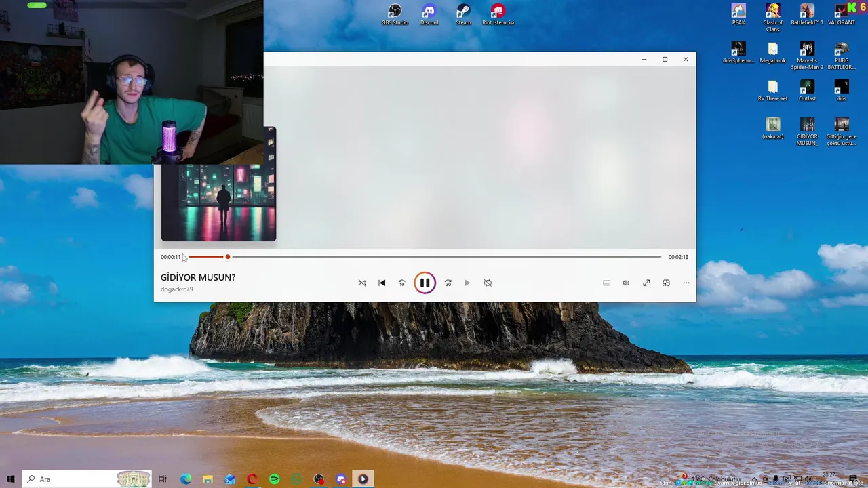Screen dimensions: 868x488
Task: Open the Riot İstemcisi desktop shortcut
Action: (498, 15)
